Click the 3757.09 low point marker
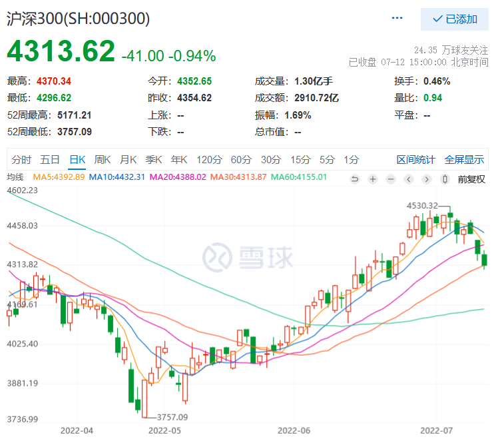Screen dimensions: 504x439 click(172, 418)
